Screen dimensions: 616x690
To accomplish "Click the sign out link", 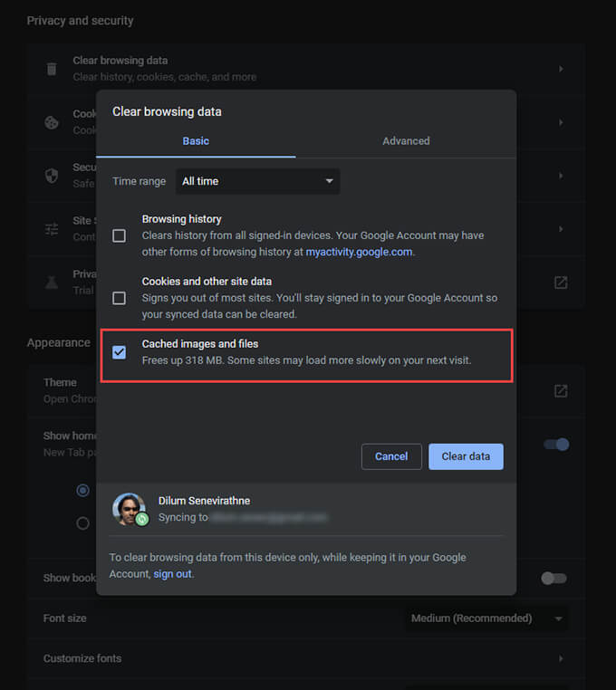I will [x=172, y=574].
